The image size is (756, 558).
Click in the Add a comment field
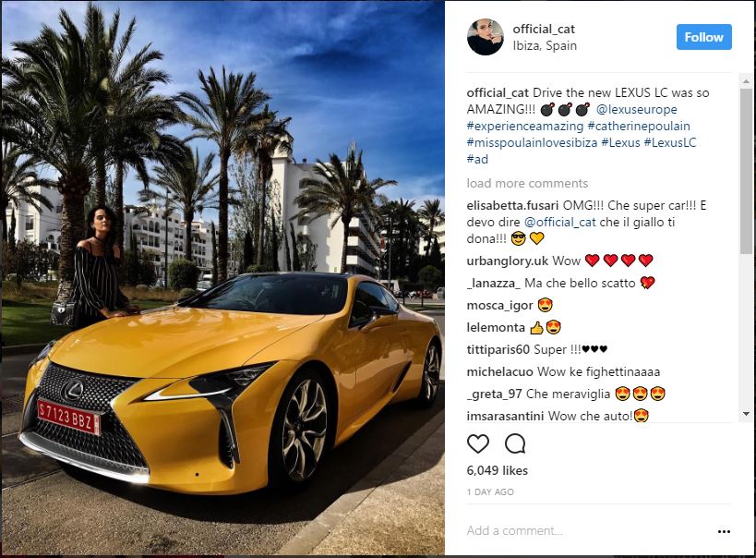point(589,531)
